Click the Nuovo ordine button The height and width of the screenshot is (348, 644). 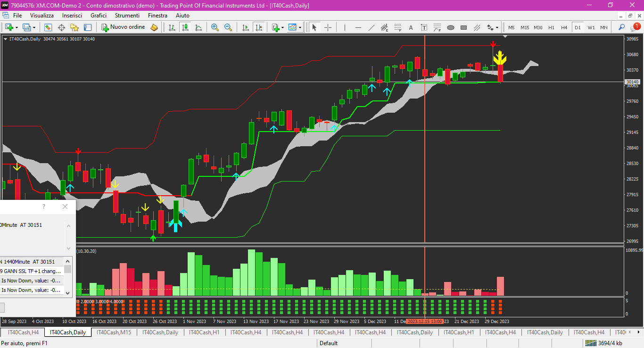[x=124, y=27]
